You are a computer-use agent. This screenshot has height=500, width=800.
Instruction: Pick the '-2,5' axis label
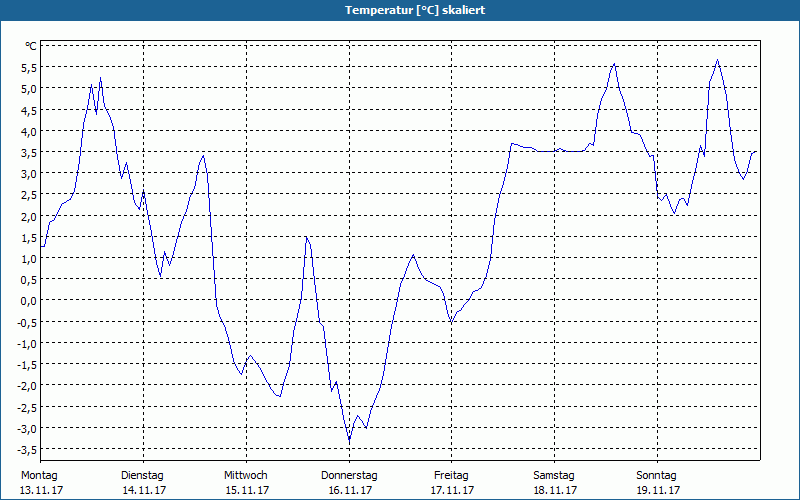[28, 407]
